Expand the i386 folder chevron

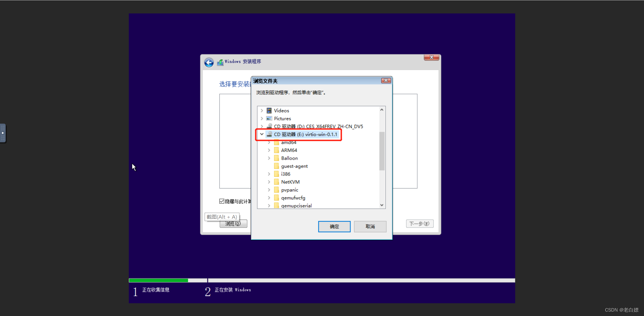(269, 174)
